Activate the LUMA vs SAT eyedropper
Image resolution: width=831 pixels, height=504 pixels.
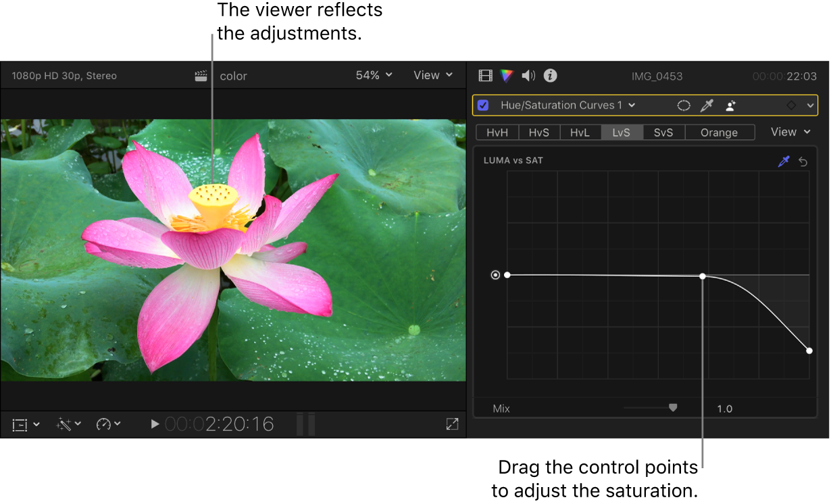pyautogui.click(x=784, y=161)
